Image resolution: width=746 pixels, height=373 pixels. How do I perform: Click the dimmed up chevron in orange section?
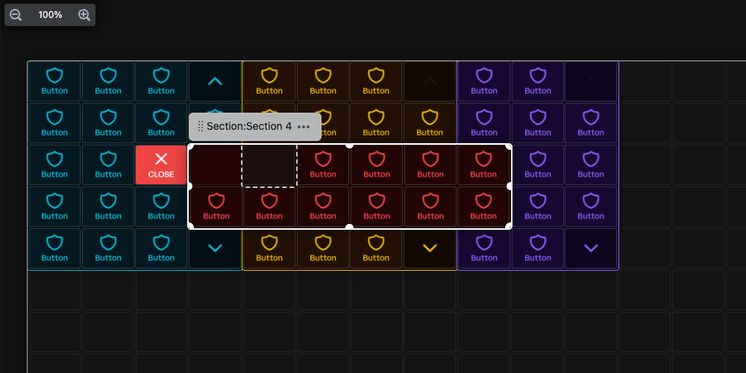click(430, 81)
